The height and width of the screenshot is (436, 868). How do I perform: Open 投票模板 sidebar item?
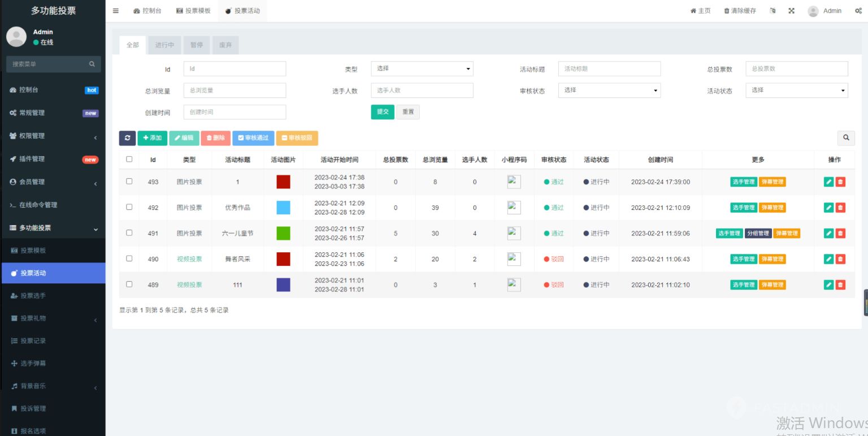click(53, 251)
